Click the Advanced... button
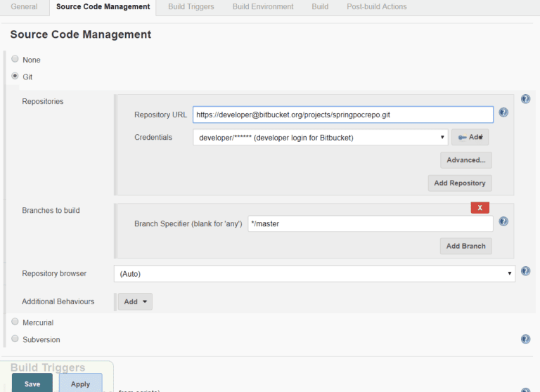The width and height of the screenshot is (540, 392). coord(466,160)
